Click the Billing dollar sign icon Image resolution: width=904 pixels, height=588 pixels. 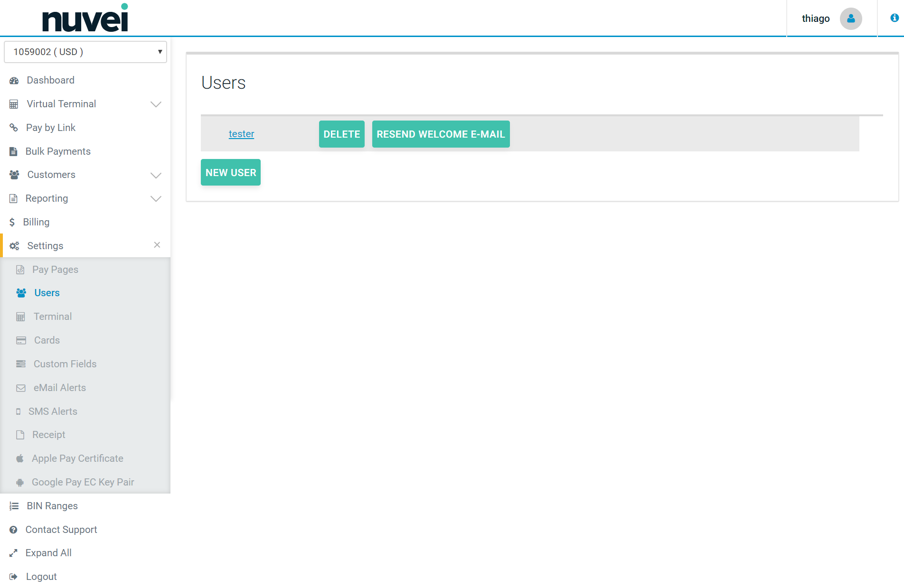12,222
